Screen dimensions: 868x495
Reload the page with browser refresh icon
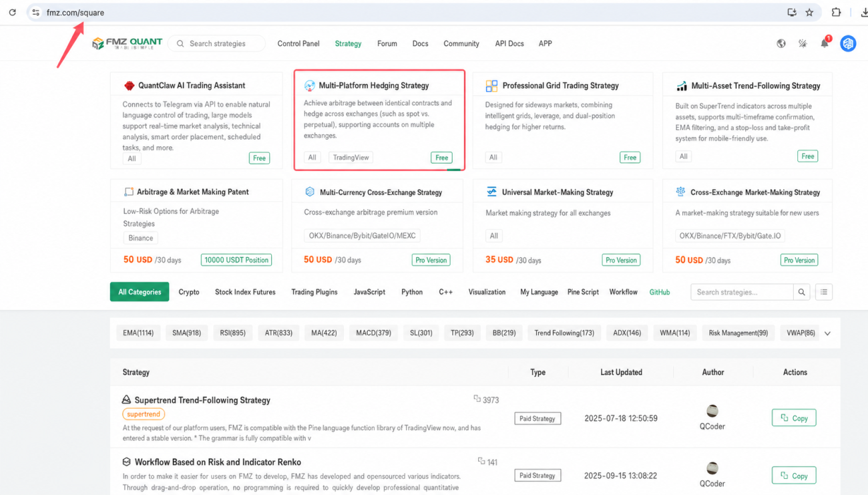click(x=12, y=12)
